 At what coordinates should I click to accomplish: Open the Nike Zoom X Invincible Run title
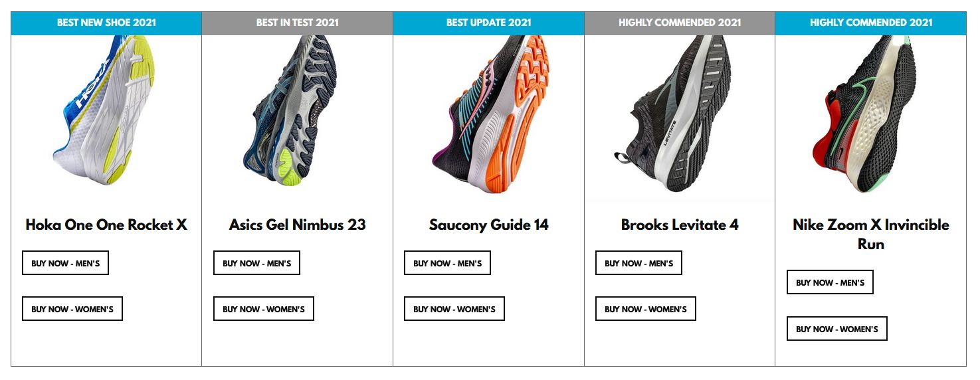pyautogui.click(x=870, y=234)
